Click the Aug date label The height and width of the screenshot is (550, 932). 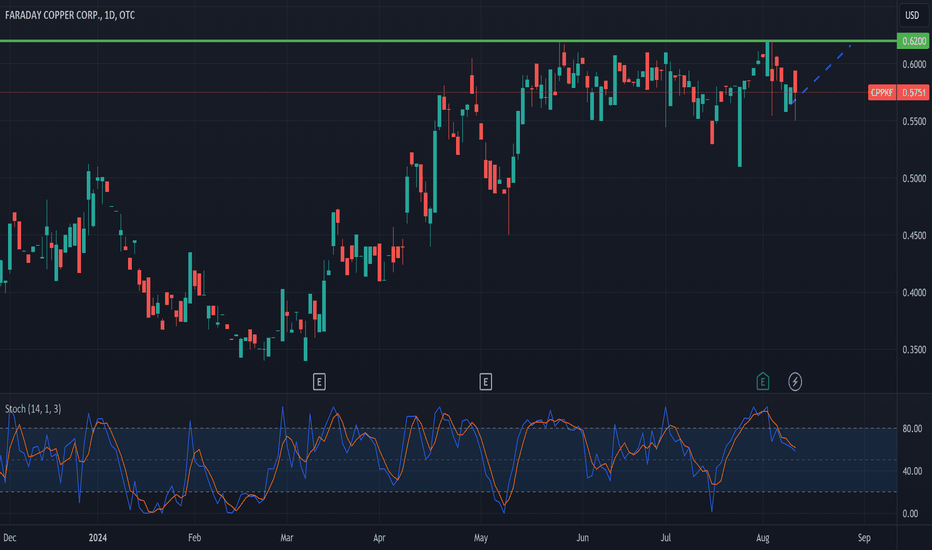pos(763,538)
